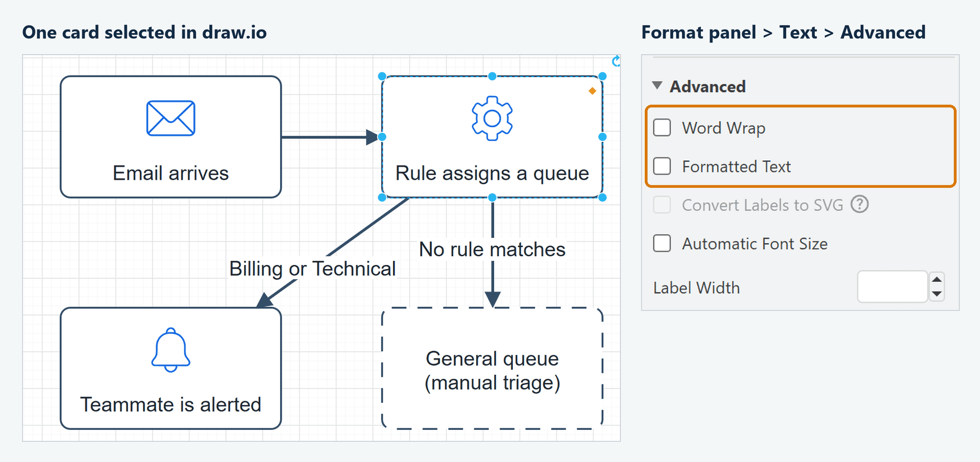Click the orange diamond corner-radius handle
This screenshot has width=980, height=462.
[592, 91]
